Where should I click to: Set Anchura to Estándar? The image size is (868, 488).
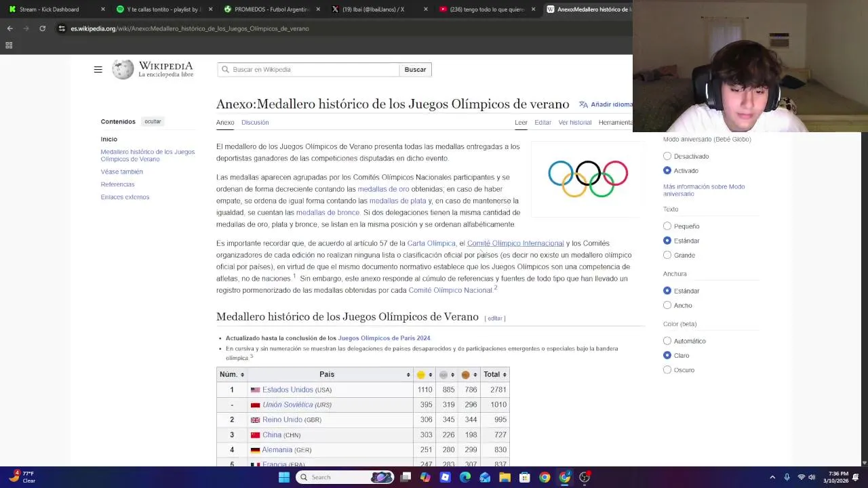(667, 291)
